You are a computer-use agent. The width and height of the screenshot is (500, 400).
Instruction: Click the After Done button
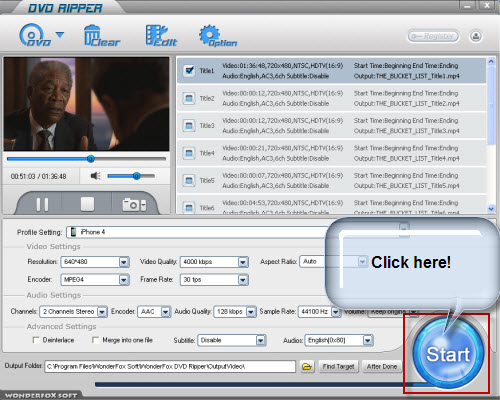[382, 367]
